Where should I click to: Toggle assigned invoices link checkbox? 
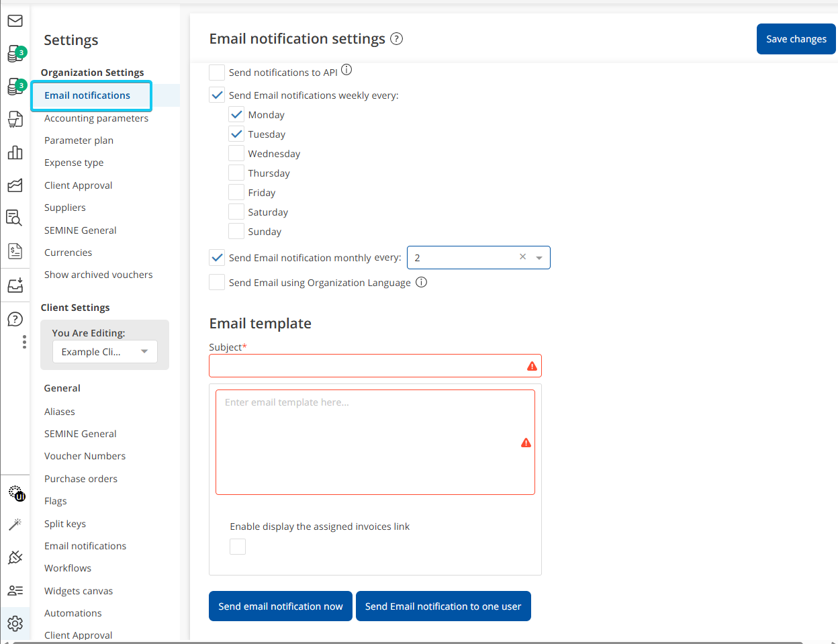click(238, 547)
